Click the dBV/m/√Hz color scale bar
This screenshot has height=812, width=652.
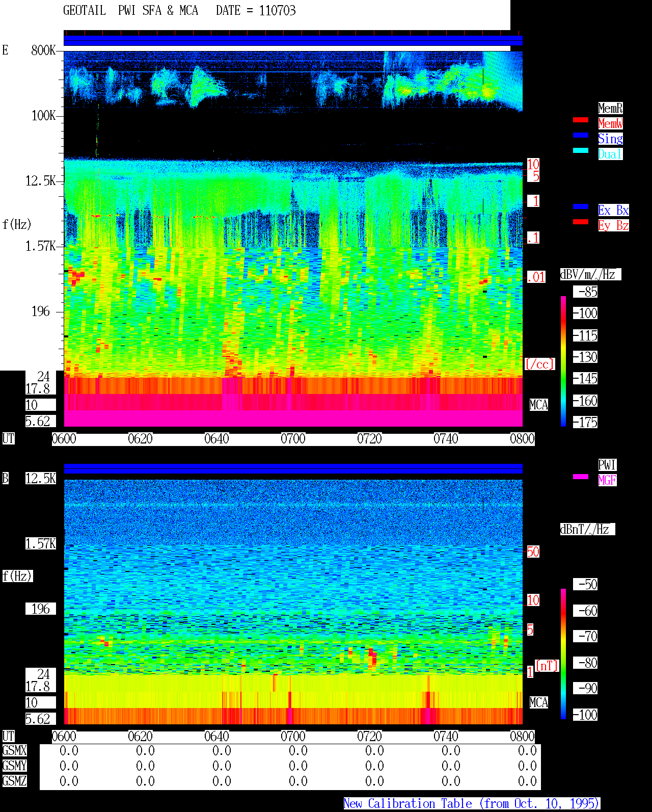coord(563,361)
